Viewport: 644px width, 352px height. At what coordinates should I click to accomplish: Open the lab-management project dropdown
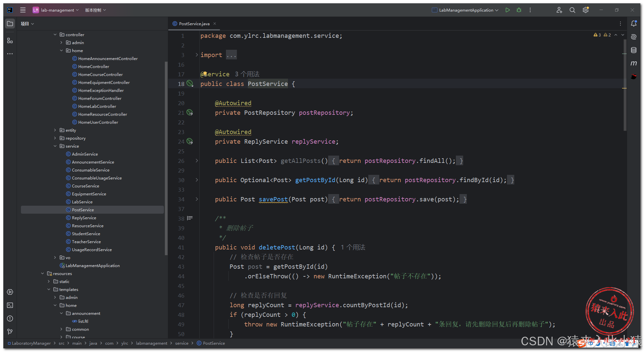coord(56,10)
